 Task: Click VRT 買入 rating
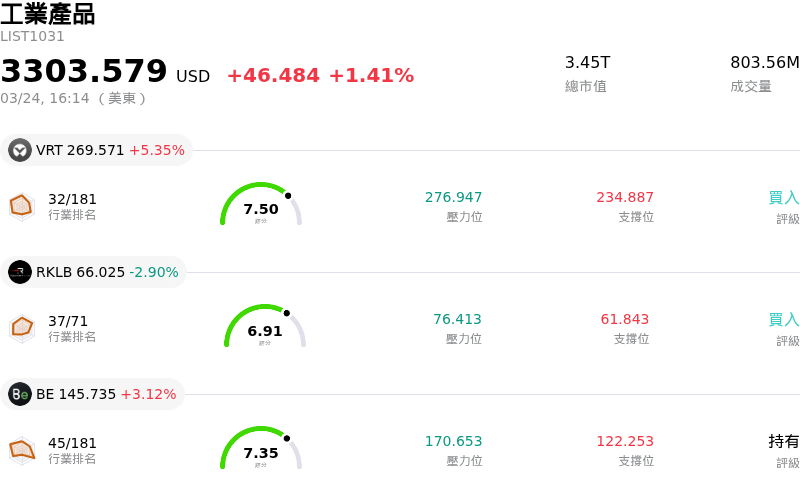tap(783, 198)
